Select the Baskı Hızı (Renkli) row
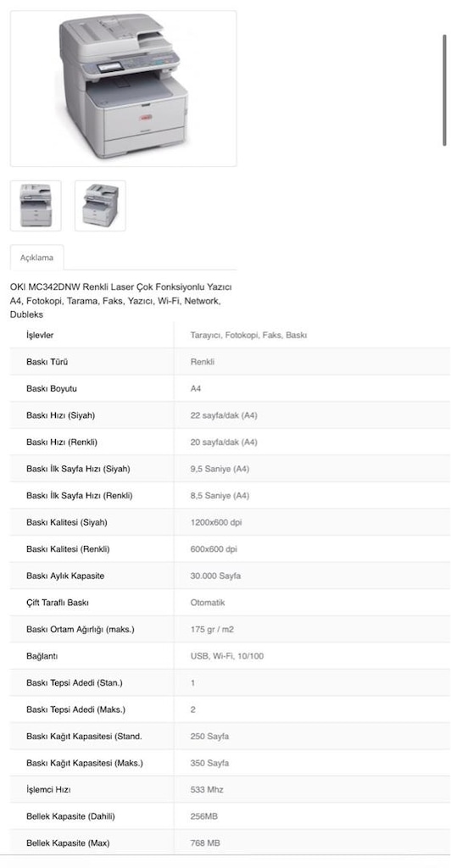This screenshot has height=868, width=451. (230, 442)
